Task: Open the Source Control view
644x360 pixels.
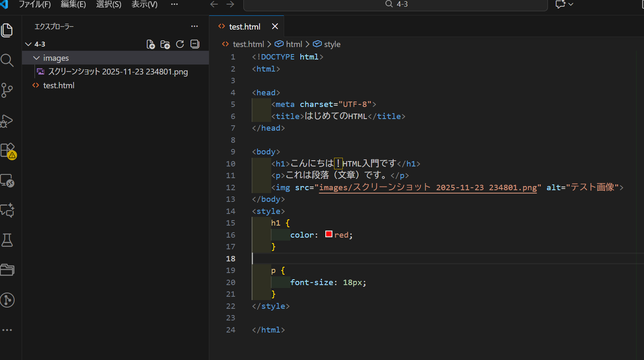Action: pyautogui.click(x=7, y=90)
